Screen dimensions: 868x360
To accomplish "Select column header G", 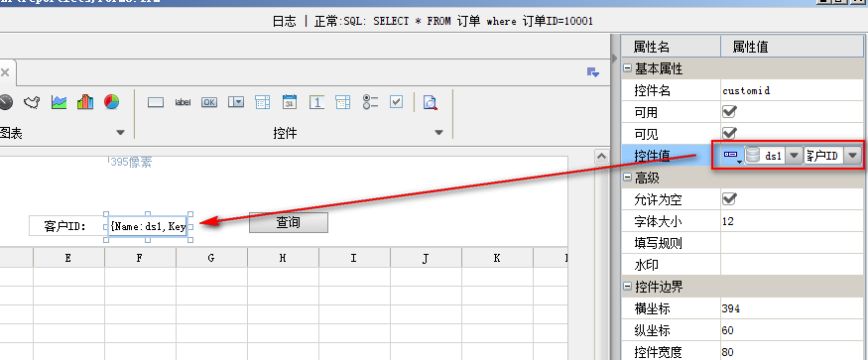I will point(211,258).
